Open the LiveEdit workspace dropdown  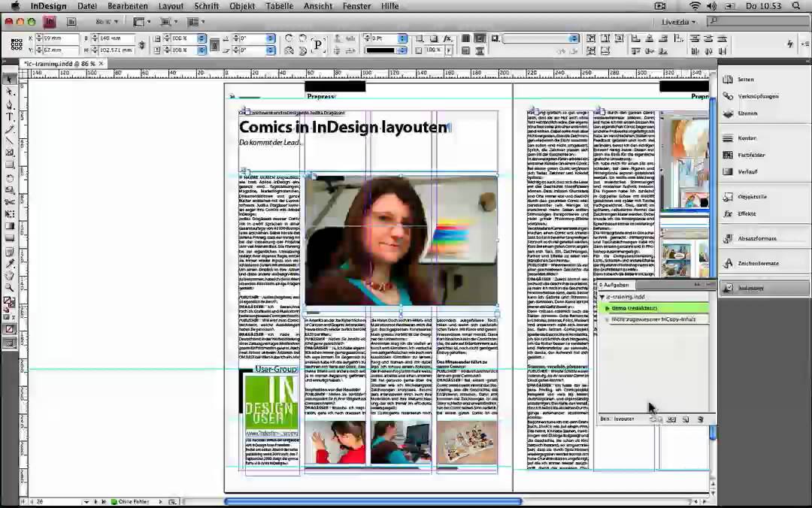(x=678, y=22)
